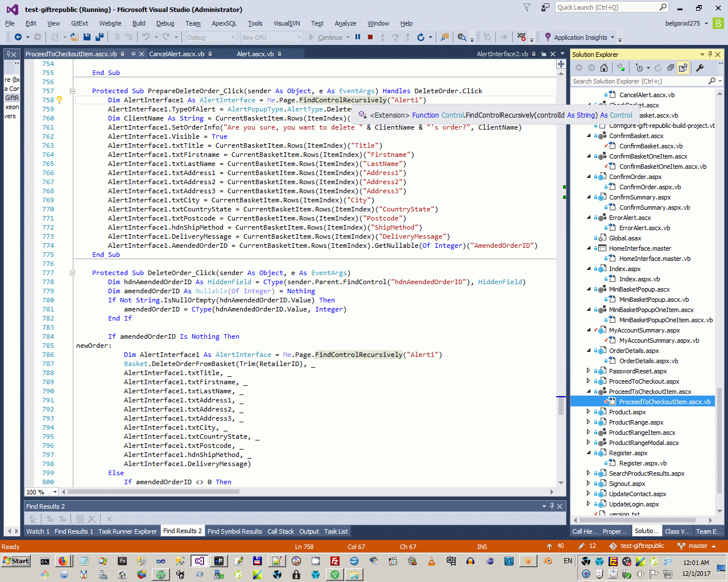This screenshot has height=582, width=728.
Task: Pause debugging with the Break All button
Action: coord(358,37)
